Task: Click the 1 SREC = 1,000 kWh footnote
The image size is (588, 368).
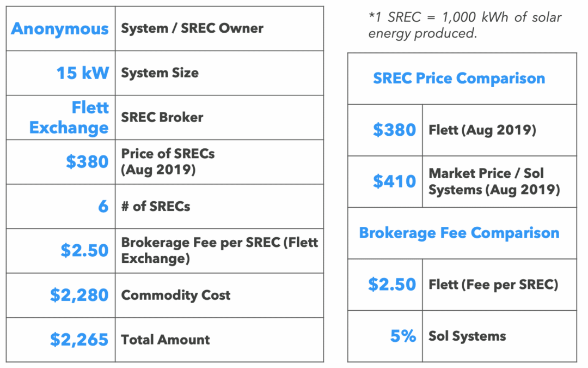Action: tap(464, 25)
